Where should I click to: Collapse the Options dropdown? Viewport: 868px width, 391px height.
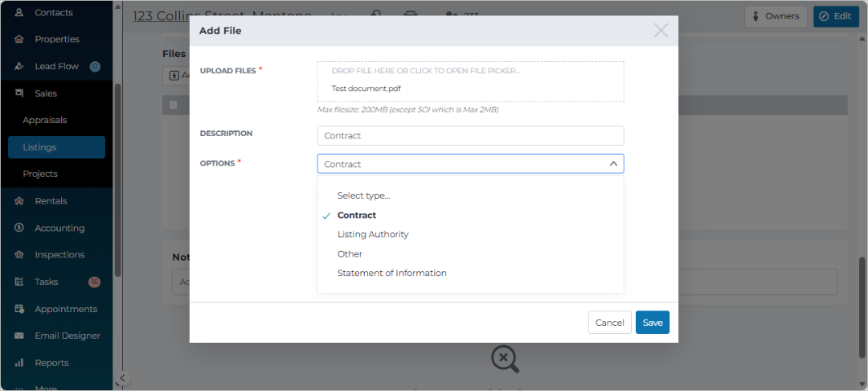pyautogui.click(x=470, y=164)
